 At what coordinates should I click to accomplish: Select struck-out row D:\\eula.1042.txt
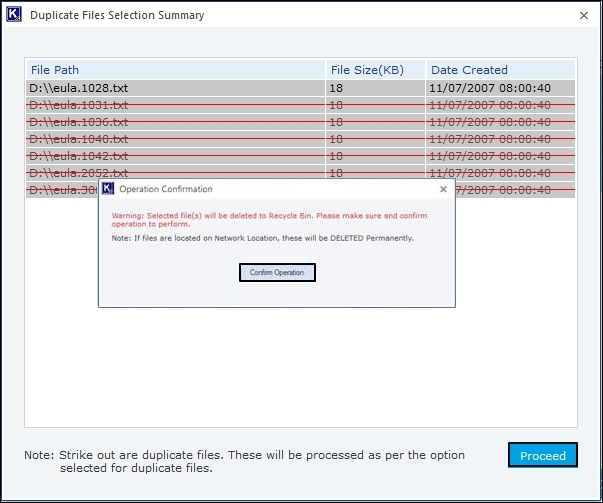point(301,156)
